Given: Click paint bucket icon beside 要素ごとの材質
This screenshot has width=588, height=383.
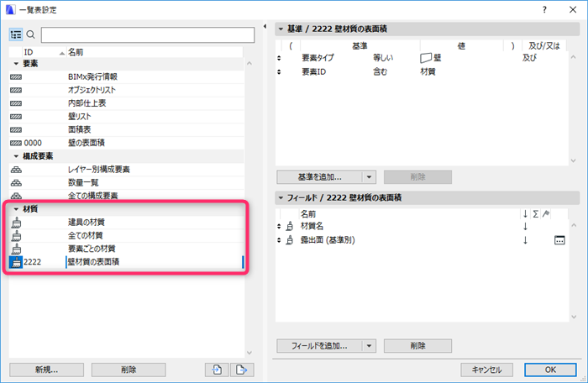Looking at the screenshot, I should pos(16,249).
